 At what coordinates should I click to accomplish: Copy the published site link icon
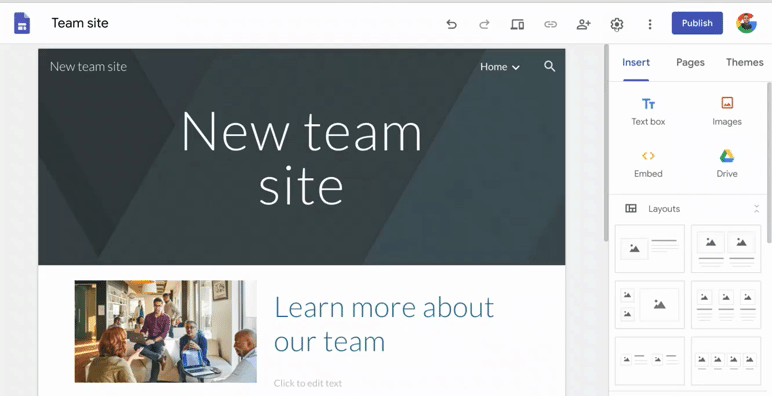pos(550,24)
